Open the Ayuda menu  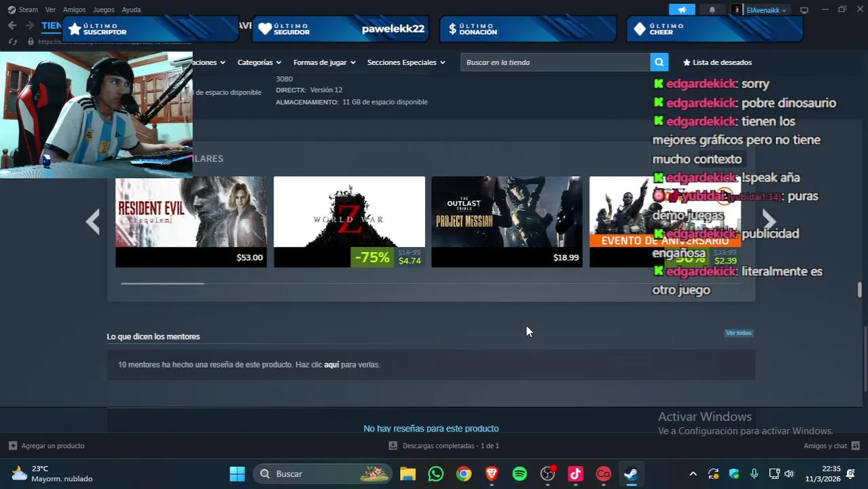click(x=131, y=10)
